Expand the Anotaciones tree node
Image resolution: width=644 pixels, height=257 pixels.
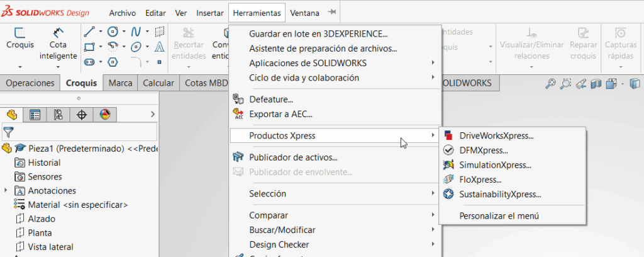[x=6, y=190]
